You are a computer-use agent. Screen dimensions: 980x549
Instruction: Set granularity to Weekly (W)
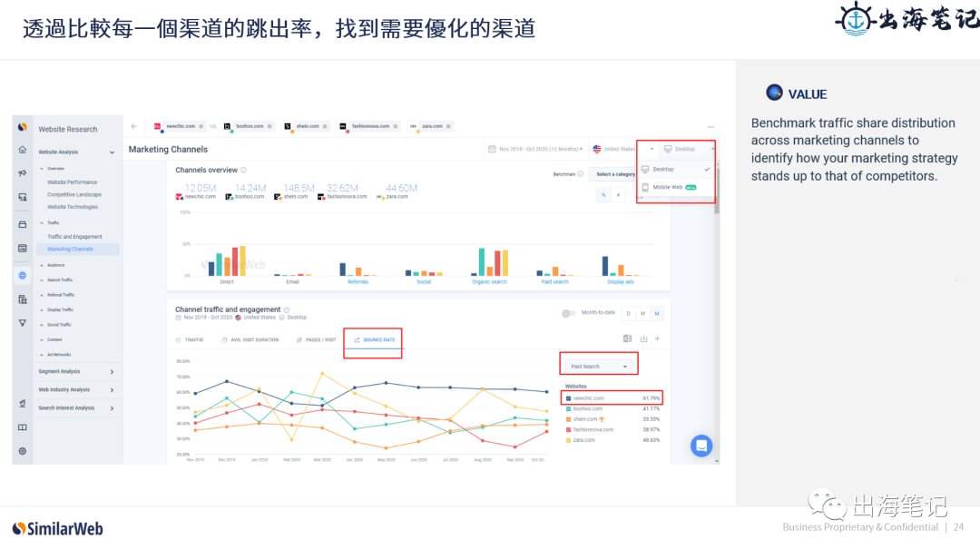pyautogui.click(x=642, y=314)
